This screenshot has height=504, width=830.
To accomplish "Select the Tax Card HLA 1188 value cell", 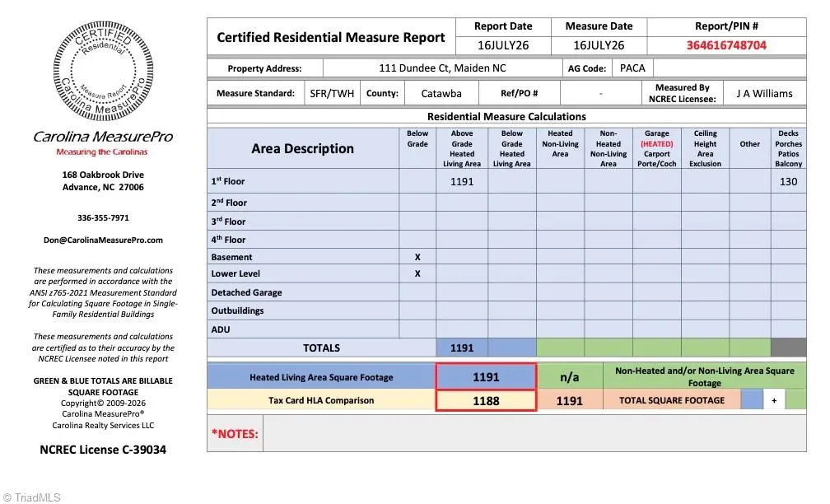I will [486, 401].
